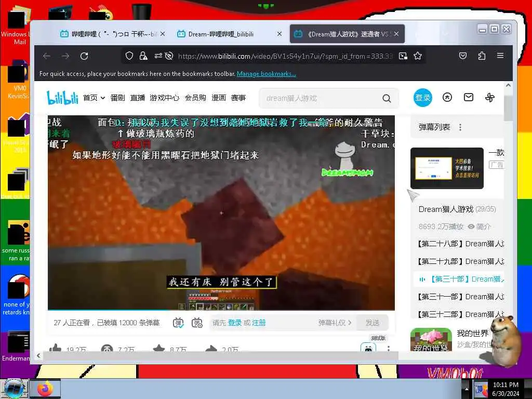Screen dimensions: 532x399
Task: Close the 干杯 tab
Action: (163, 34)
